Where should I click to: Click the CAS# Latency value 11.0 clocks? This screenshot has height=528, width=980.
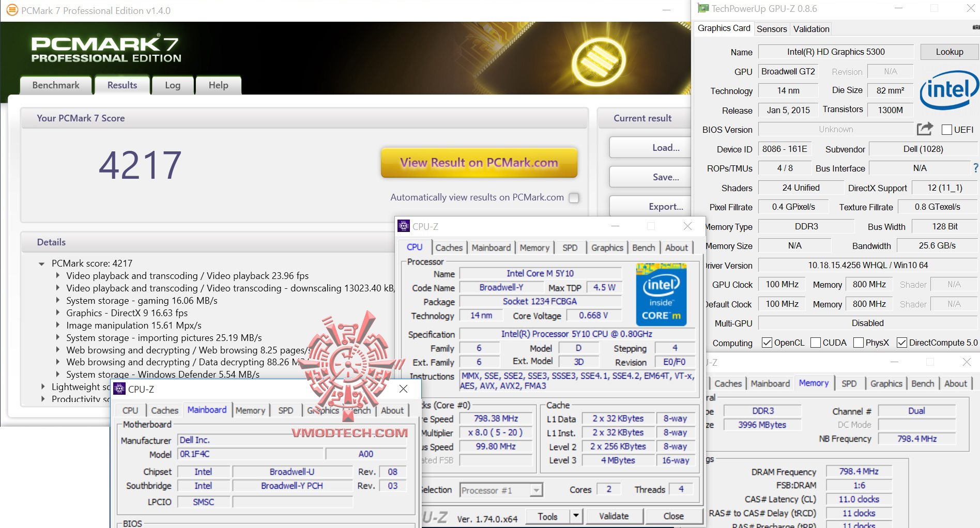click(859, 499)
